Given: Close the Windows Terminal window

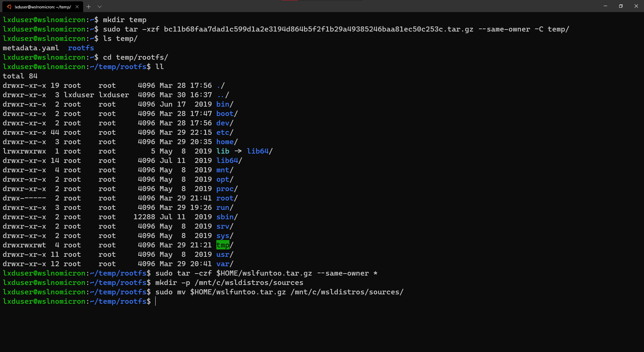Looking at the screenshot, I should pyautogui.click(x=636, y=6).
